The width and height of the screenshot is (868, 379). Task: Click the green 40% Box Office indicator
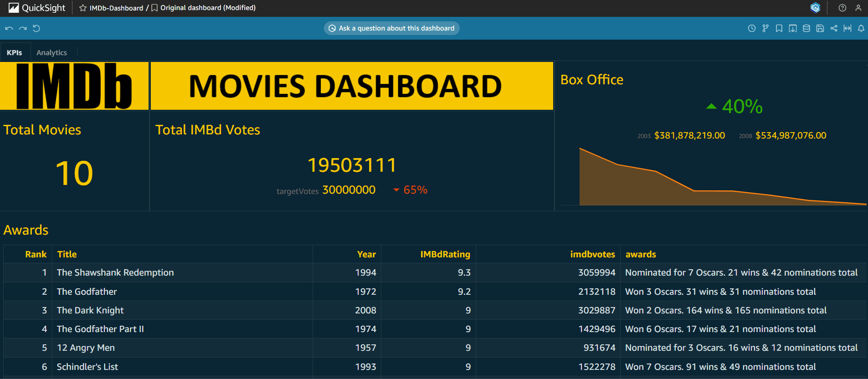[734, 107]
